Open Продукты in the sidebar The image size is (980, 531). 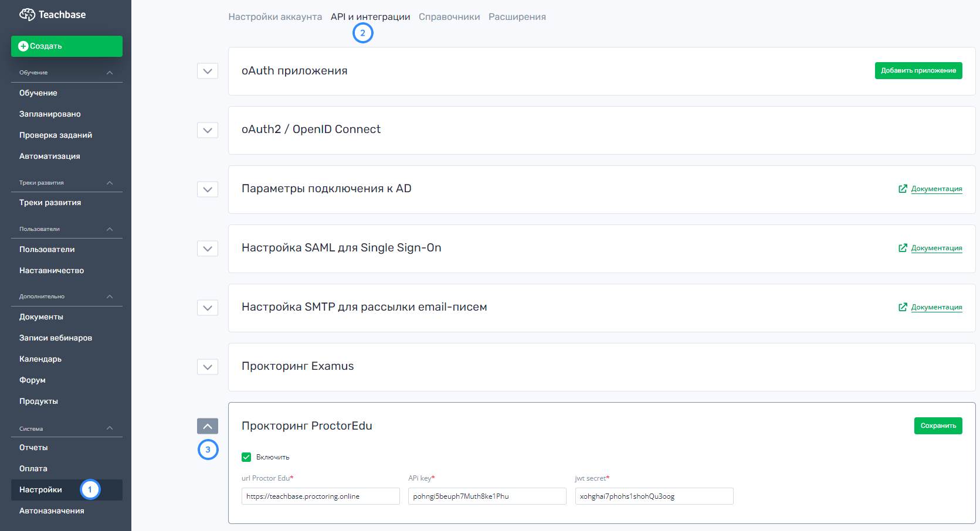click(x=39, y=401)
